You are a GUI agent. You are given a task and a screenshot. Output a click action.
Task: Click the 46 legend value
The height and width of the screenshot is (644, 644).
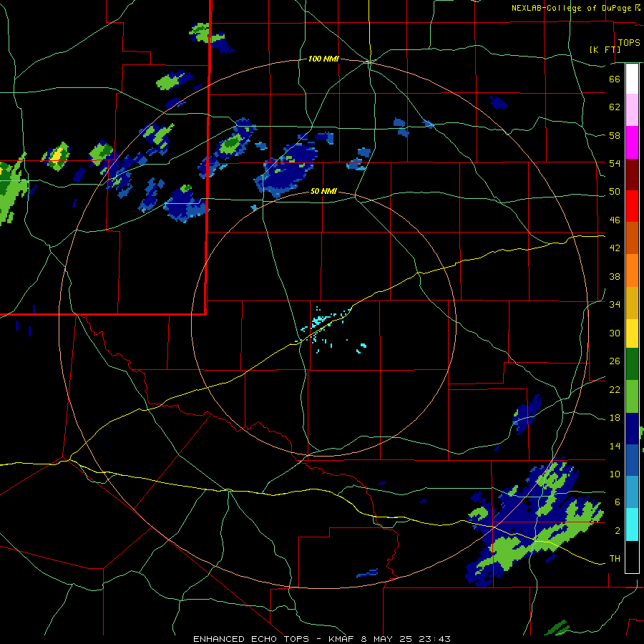[615, 220]
